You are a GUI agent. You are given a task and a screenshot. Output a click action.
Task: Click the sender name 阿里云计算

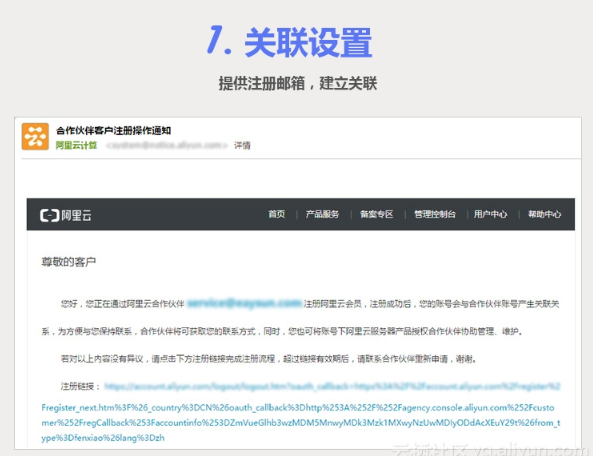point(76,145)
